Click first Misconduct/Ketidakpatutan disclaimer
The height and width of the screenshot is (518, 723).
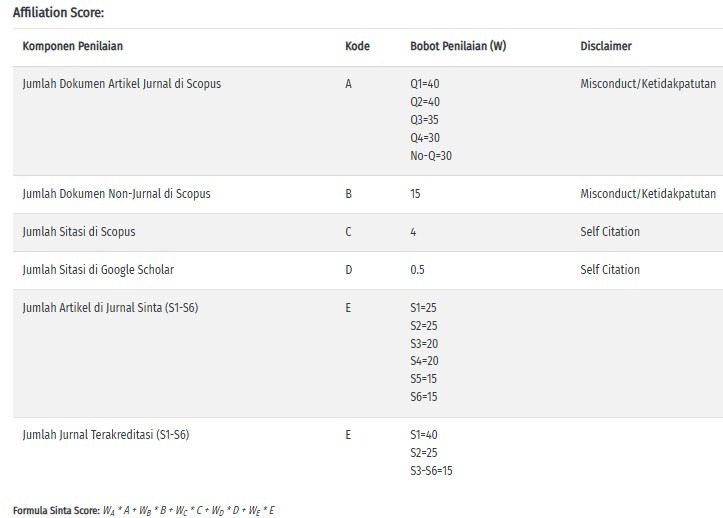pyautogui.click(x=648, y=84)
